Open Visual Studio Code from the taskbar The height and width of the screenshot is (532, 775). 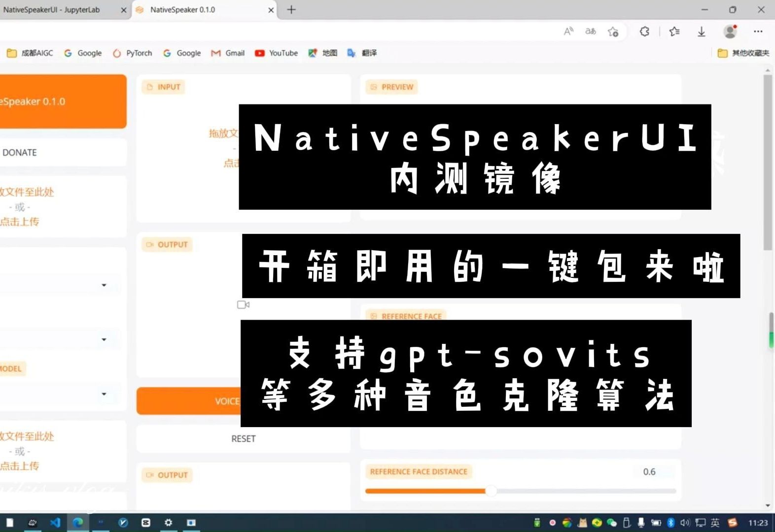[x=55, y=522]
